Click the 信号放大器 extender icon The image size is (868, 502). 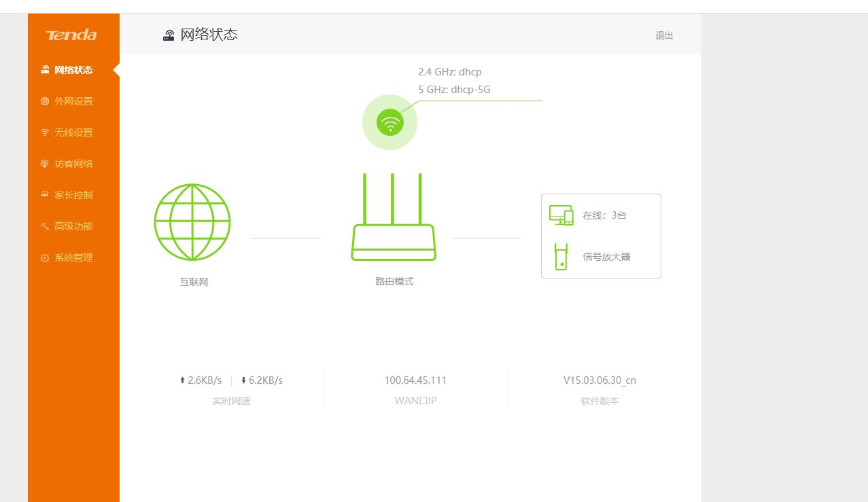(x=560, y=256)
